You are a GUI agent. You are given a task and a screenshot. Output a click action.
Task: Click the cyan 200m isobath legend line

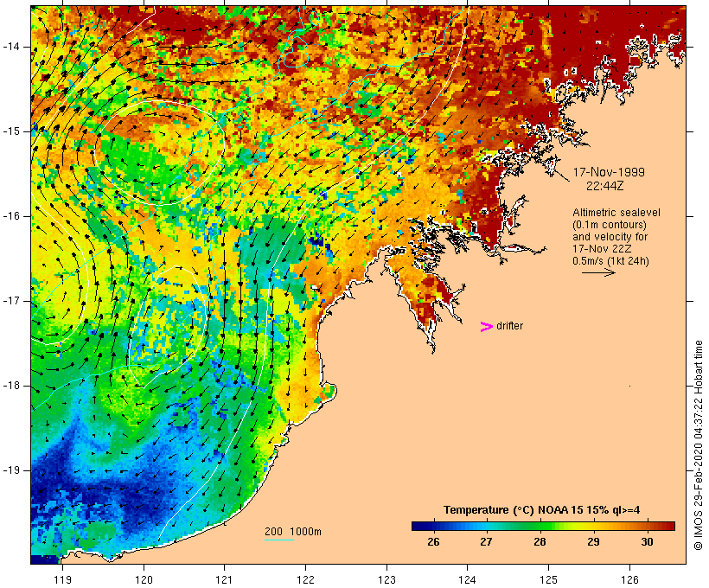click(x=279, y=540)
